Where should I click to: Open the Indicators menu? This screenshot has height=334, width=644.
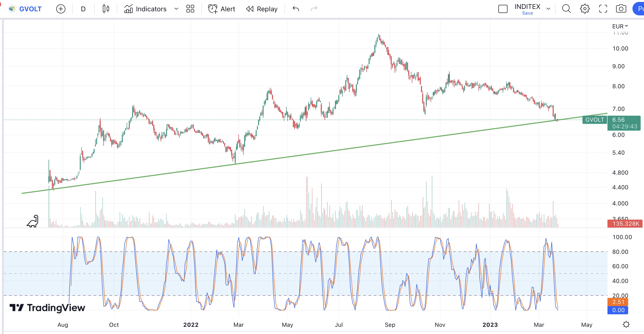click(145, 9)
